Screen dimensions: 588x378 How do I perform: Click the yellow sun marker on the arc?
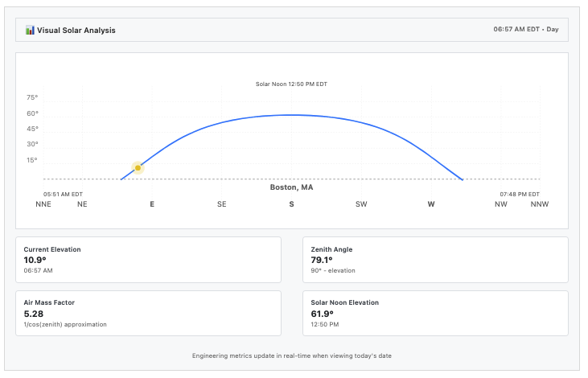[x=138, y=168]
